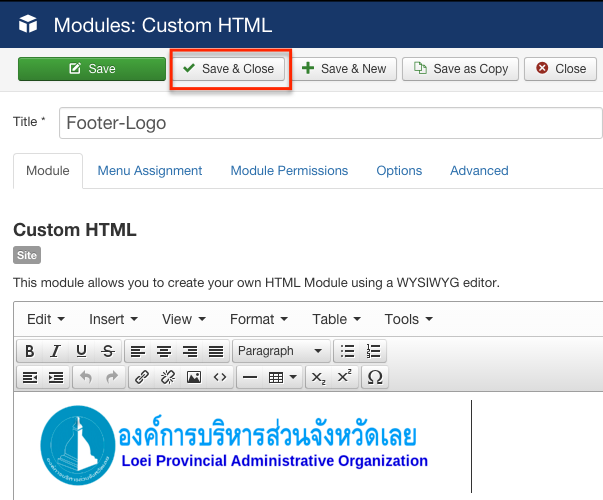The height and width of the screenshot is (500, 603).
Task: Insert a bullet list
Action: [x=347, y=351]
